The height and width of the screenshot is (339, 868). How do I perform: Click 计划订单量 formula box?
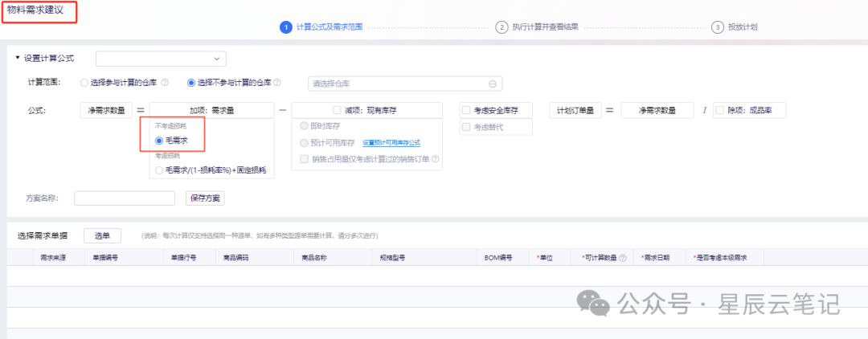[x=575, y=110]
